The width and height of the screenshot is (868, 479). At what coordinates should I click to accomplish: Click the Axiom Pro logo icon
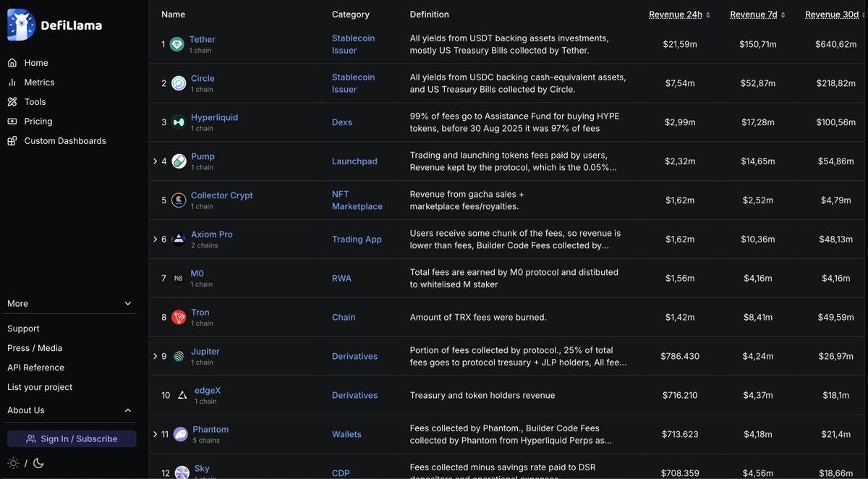click(179, 239)
